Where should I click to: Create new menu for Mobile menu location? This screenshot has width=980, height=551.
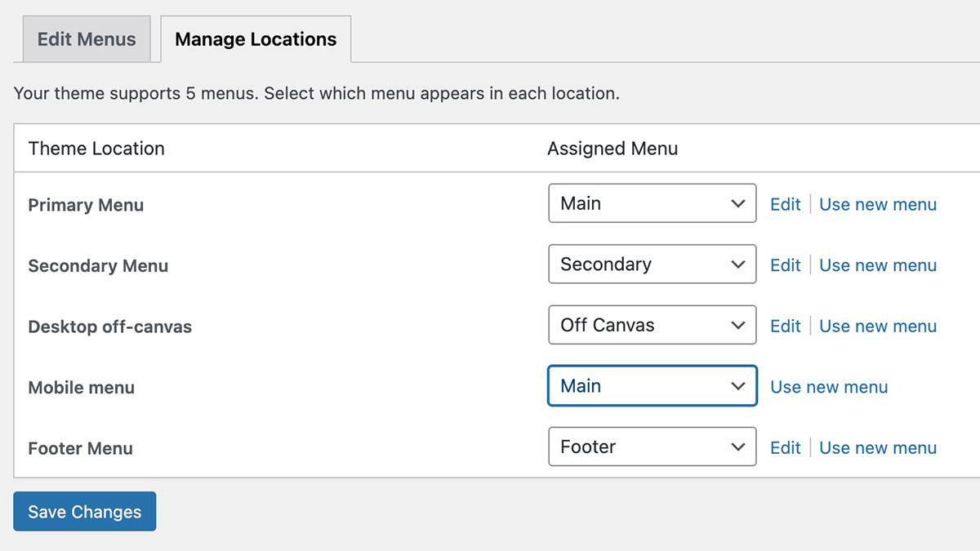point(829,387)
